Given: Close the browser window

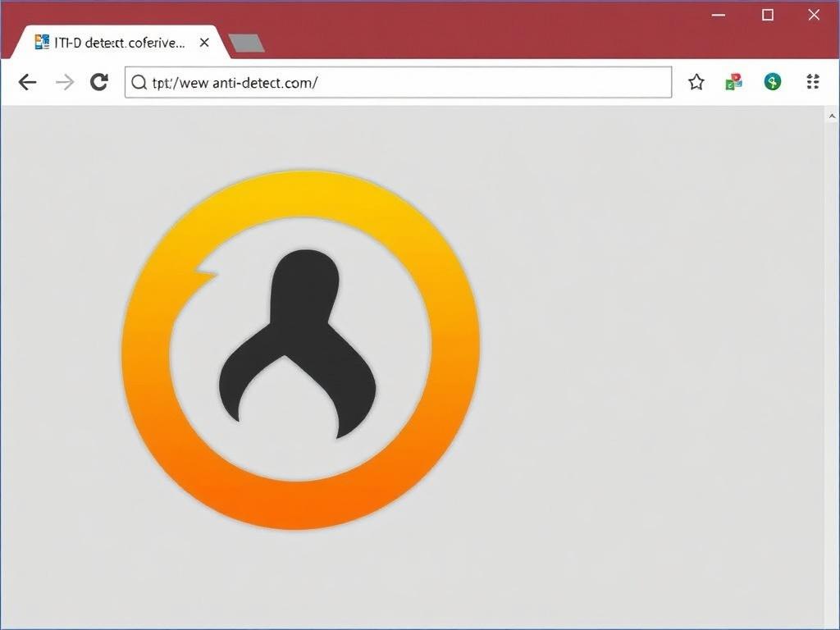Looking at the screenshot, I should point(814,16).
